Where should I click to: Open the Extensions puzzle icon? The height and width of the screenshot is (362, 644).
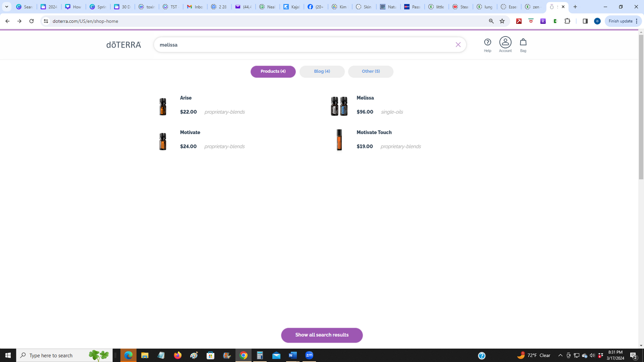click(567, 21)
